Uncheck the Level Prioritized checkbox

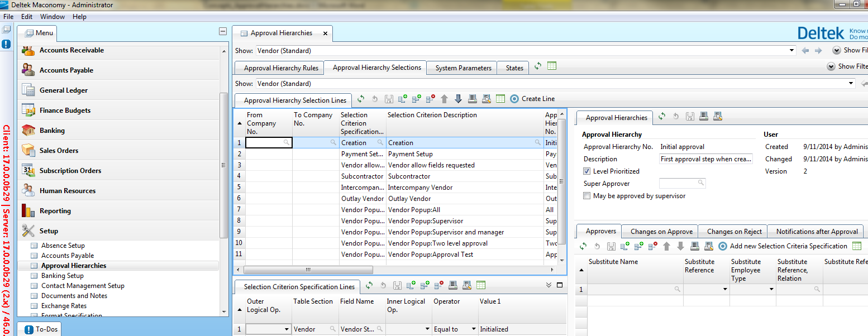click(587, 171)
